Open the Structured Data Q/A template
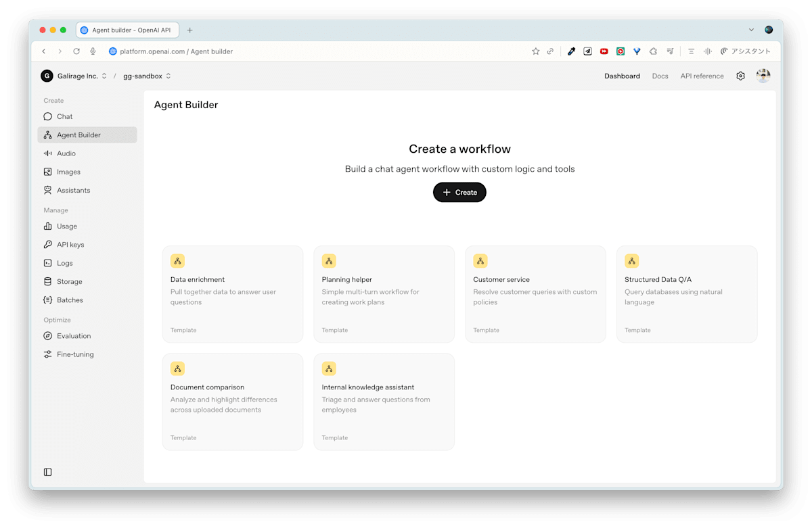This screenshot has height=528, width=812. (x=687, y=294)
